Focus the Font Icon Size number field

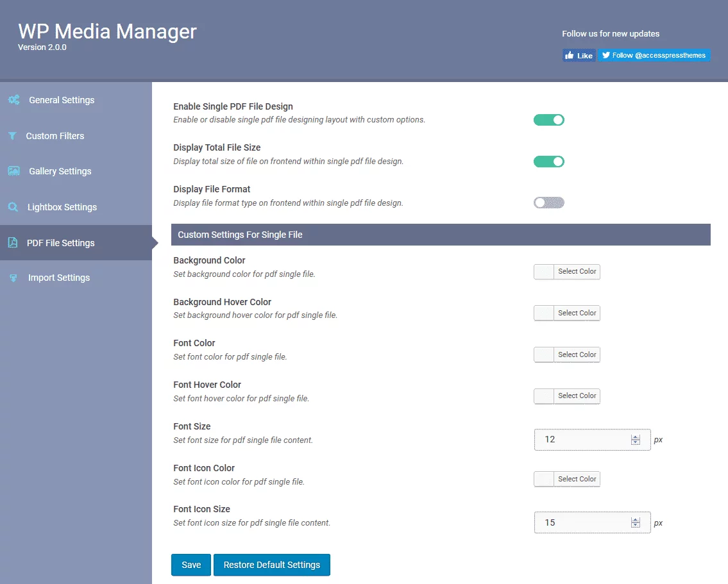click(592, 522)
